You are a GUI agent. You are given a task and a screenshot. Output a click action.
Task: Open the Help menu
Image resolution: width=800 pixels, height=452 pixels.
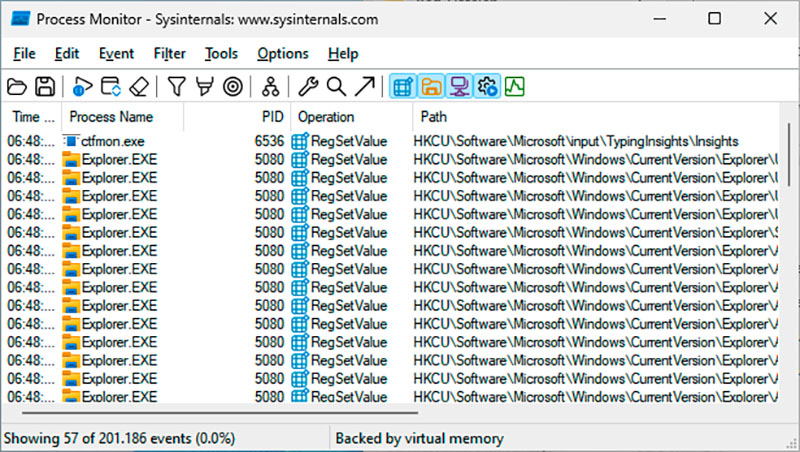(x=343, y=54)
